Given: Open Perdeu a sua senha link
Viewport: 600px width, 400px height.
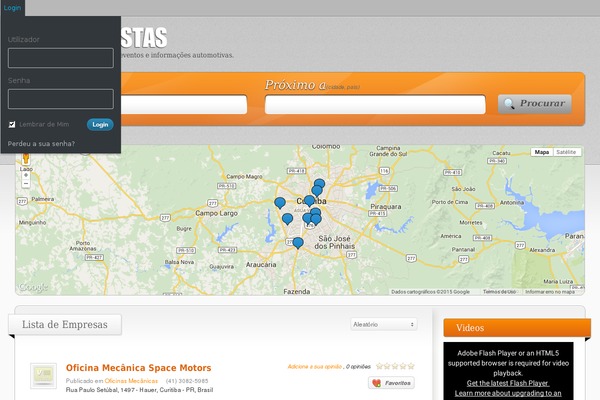Looking at the screenshot, I should pos(41,144).
